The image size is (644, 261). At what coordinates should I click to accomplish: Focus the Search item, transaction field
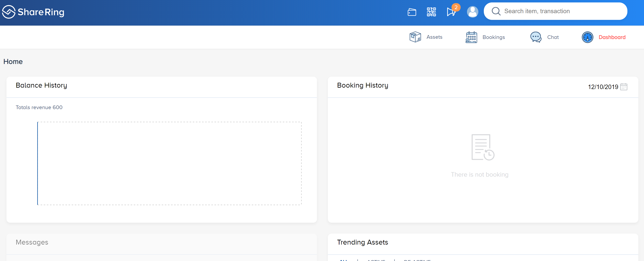555,11
